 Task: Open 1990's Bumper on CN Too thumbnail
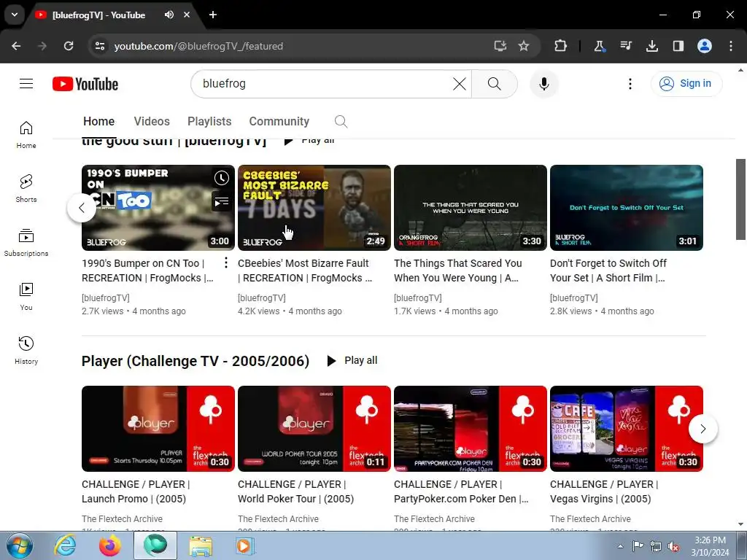click(158, 208)
